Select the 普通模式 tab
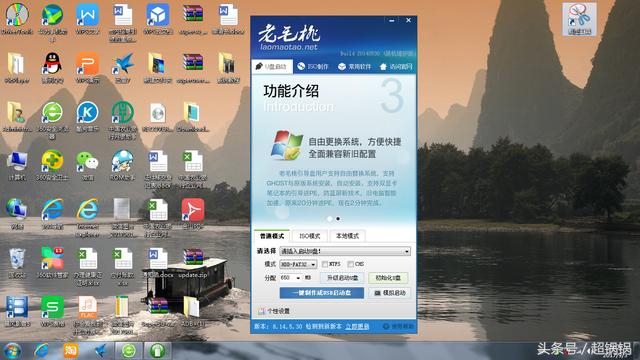The image size is (640, 360). [x=272, y=236]
